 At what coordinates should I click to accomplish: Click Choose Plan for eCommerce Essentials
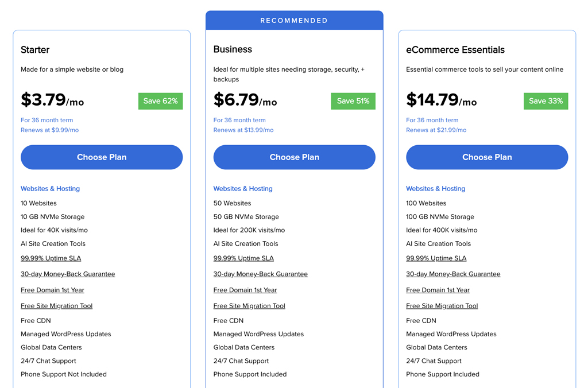point(486,157)
